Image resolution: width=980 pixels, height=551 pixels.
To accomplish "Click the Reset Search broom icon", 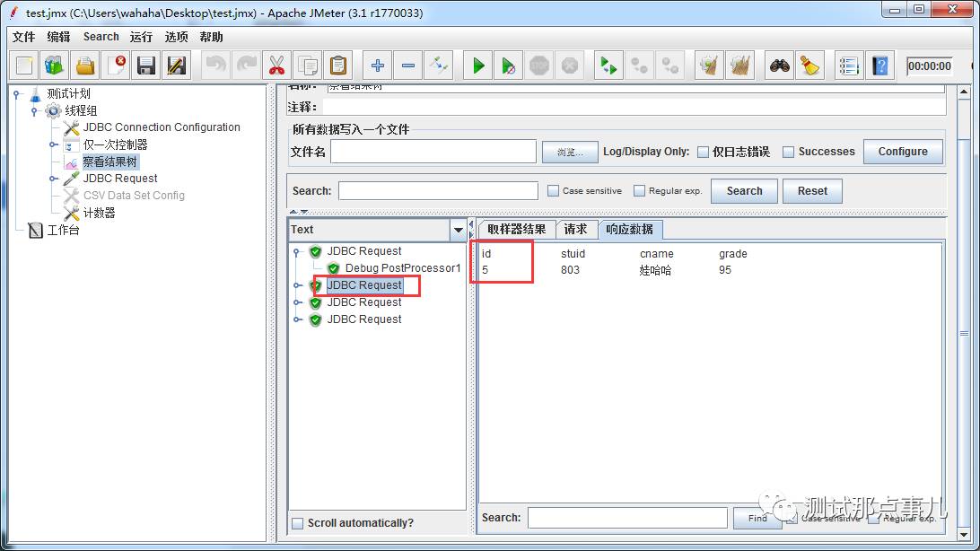I will click(x=810, y=66).
